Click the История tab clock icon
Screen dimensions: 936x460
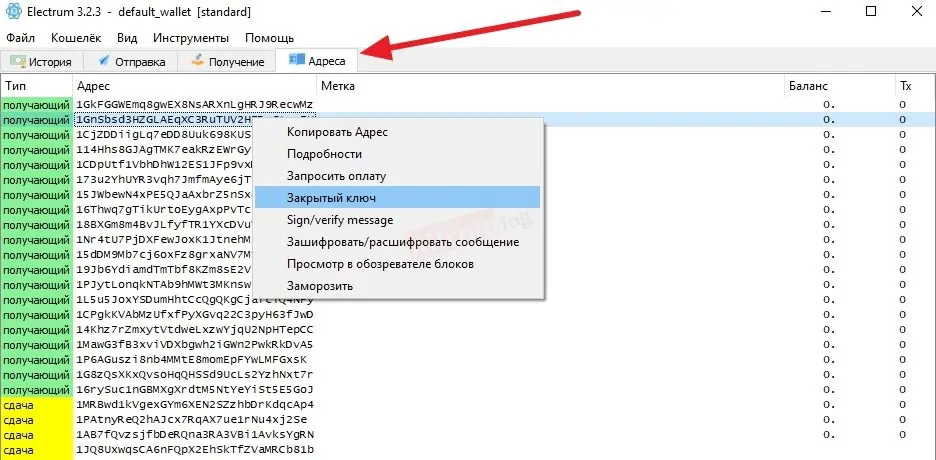(x=18, y=61)
